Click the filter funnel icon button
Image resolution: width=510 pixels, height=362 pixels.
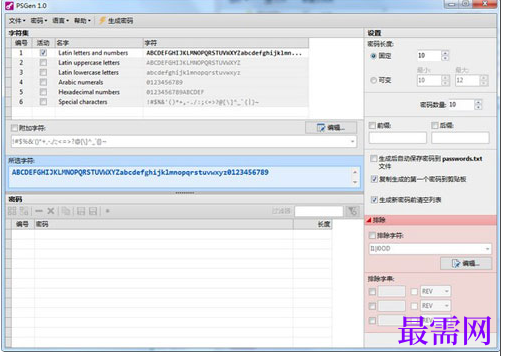(x=353, y=211)
